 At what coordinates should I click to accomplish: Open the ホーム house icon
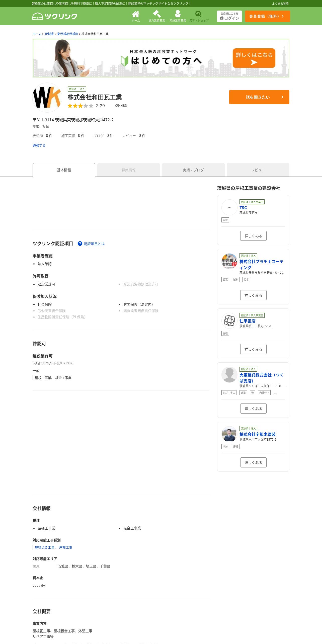(136, 16)
